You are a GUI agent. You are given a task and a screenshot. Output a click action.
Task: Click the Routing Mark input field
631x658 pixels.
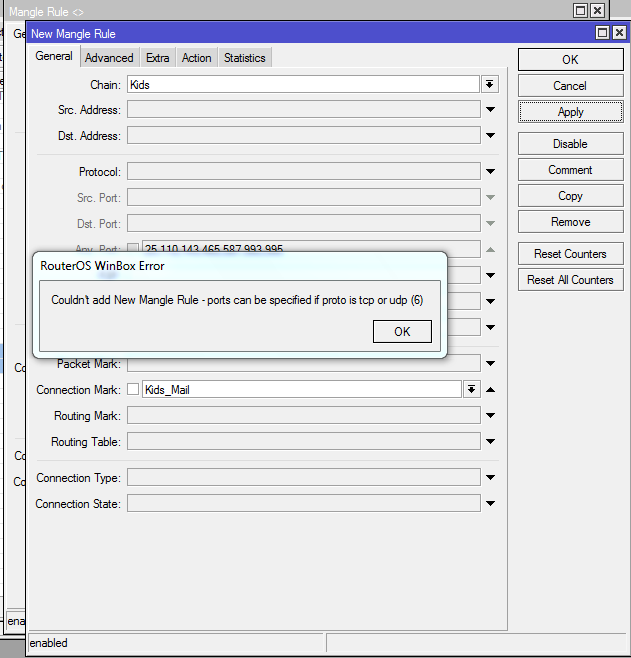tap(304, 415)
